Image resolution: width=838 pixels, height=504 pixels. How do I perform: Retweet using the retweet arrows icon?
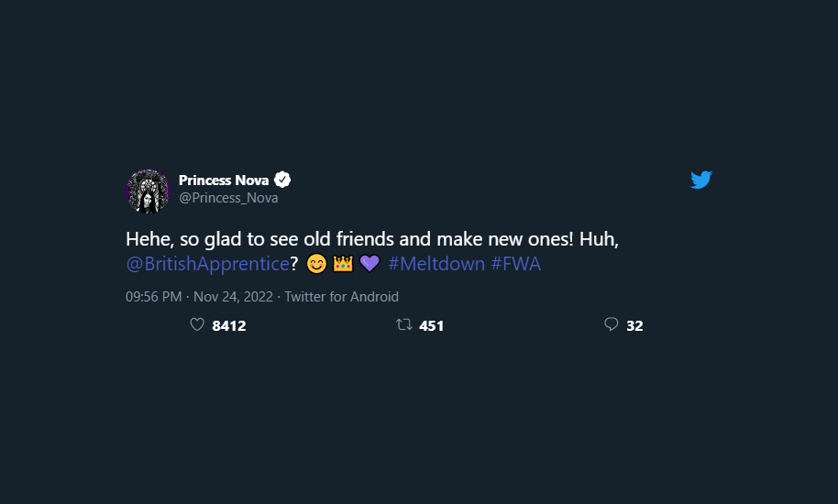(403, 324)
